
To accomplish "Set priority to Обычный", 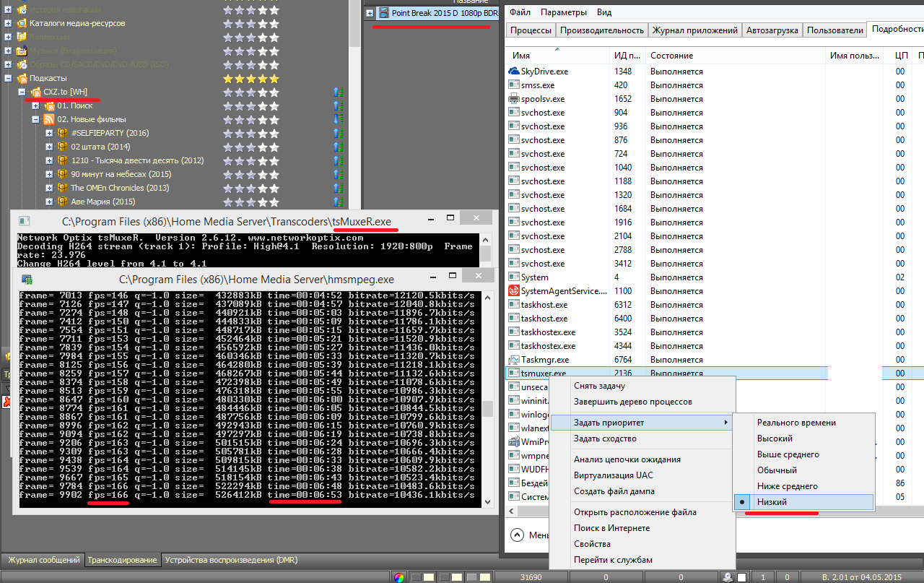I will pyautogui.click(x=777, y=470).
